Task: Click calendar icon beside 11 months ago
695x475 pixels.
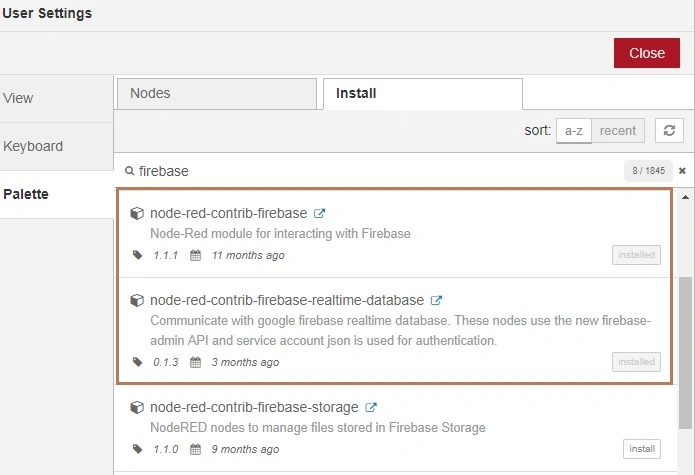Action: (195, 255)
